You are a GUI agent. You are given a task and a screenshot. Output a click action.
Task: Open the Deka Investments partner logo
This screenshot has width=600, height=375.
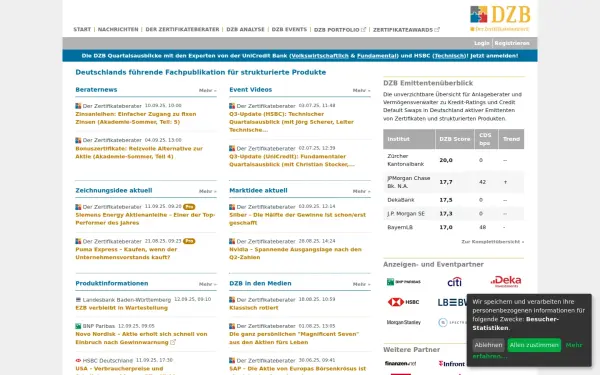point(506,281)
